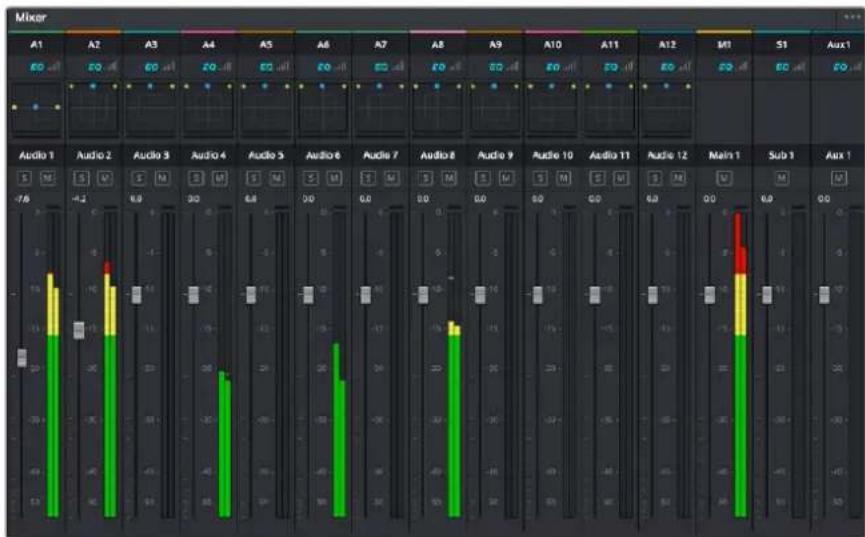Viewport: 865px width, 537px height.
Task: Click the Audio 2 track name field
Action: click(94, 156)
